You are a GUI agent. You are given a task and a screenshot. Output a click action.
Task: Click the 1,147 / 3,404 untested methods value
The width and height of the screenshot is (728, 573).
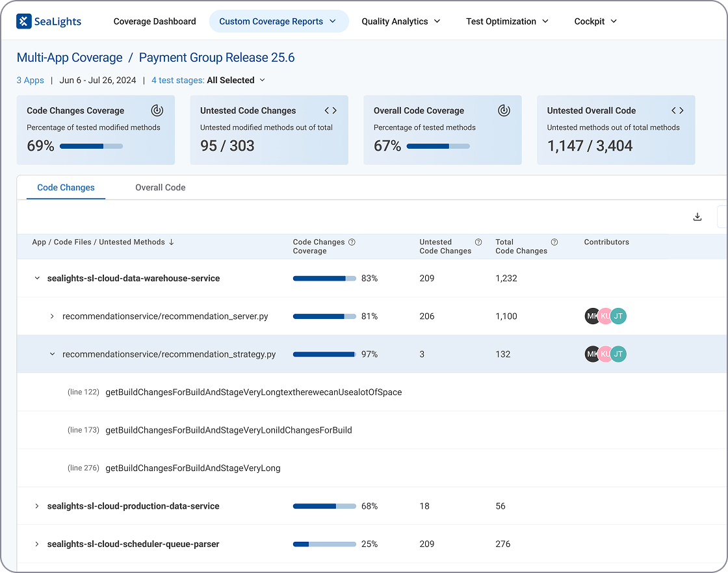coord(590,146)
